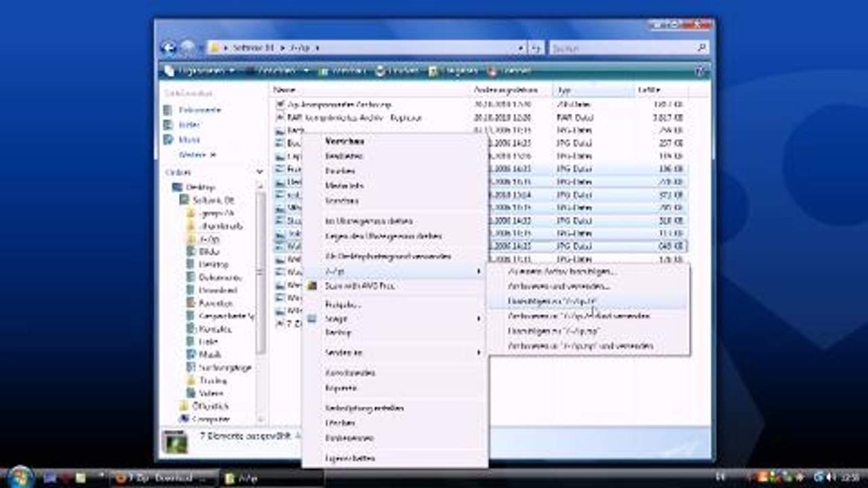Image resolution: width=868 pixels, height=488 pixels.
Task: Select Drucken from the context menu
Action: point(394,171)
